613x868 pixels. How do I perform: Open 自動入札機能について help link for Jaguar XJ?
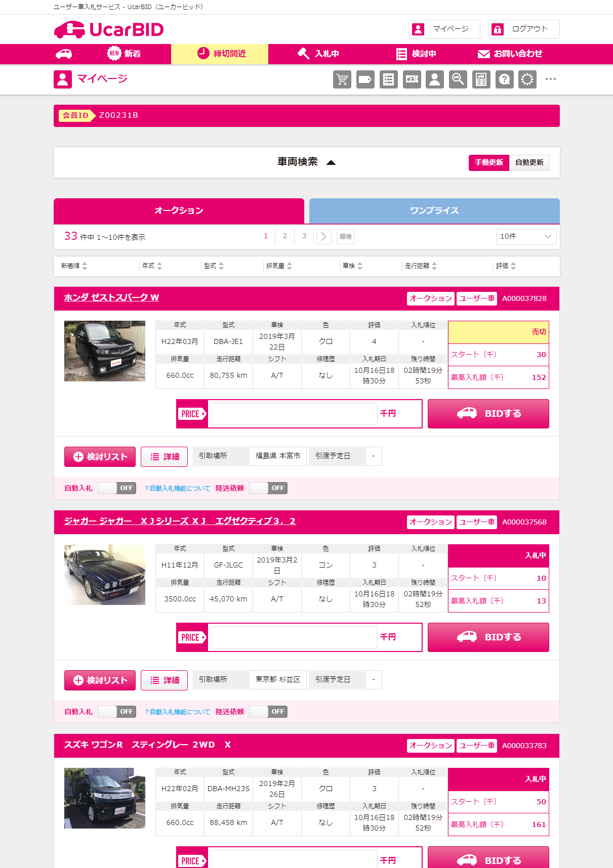178,712
